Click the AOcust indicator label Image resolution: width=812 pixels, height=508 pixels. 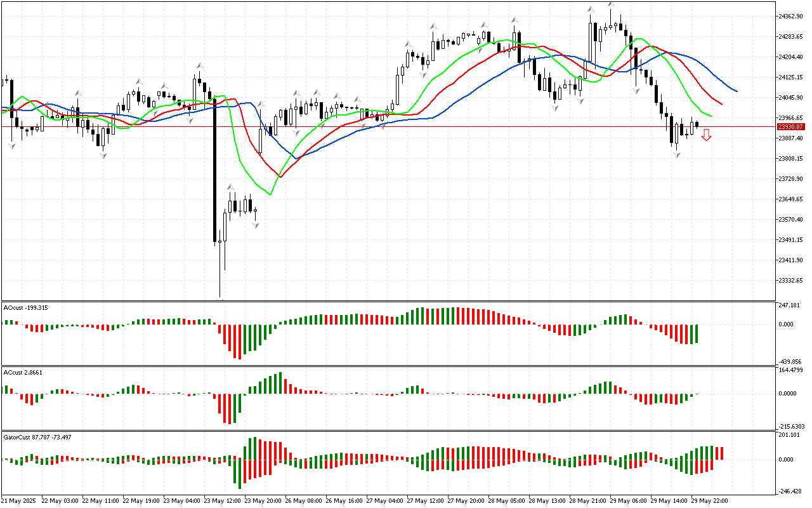coord(25,308)
